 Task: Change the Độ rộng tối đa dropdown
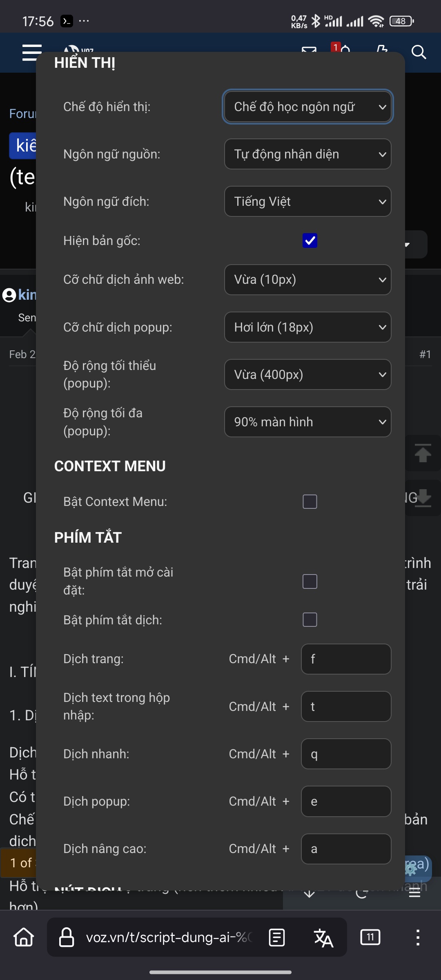308,422
